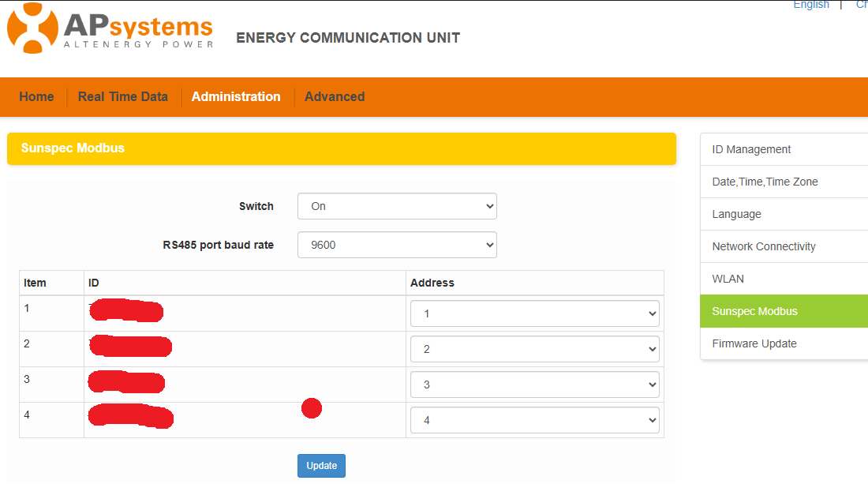The image size is (868, 484).
Task: Open the Language settings page
Action: [736, 214]
